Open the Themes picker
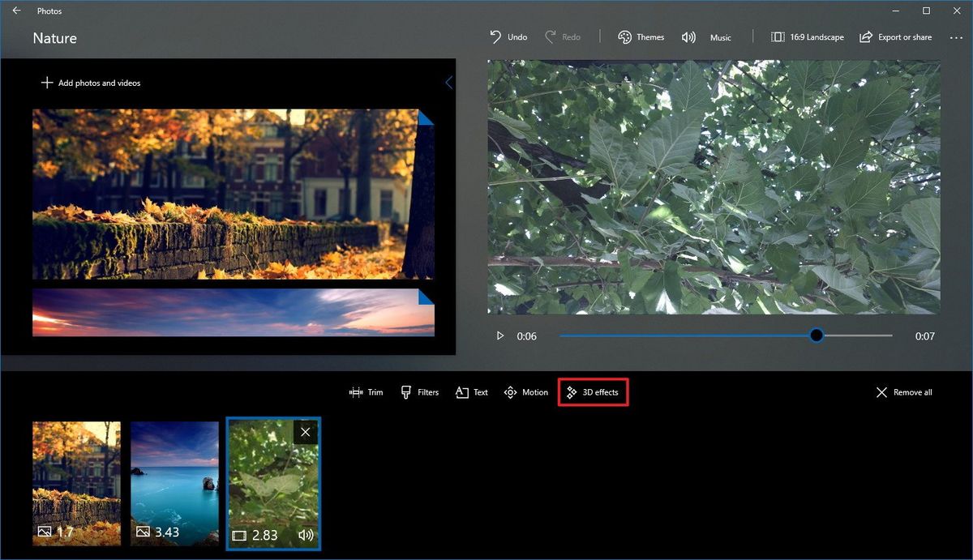This screenshot has height=560, width=973. pyautogui.click(x=641, y=36)
